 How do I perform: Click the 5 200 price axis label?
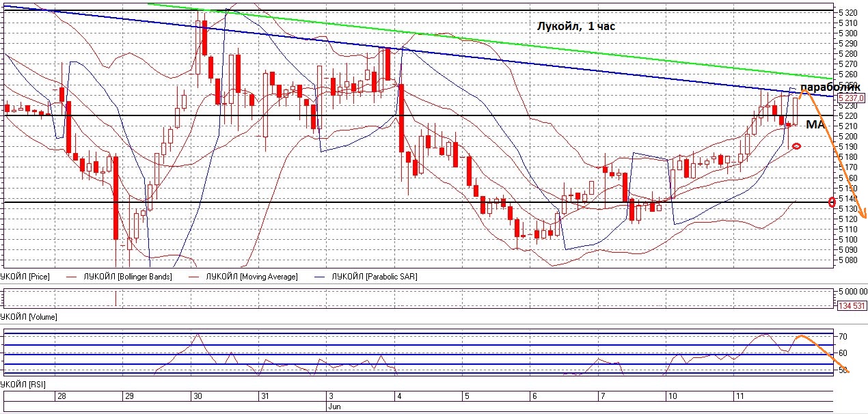click(850, 136)
